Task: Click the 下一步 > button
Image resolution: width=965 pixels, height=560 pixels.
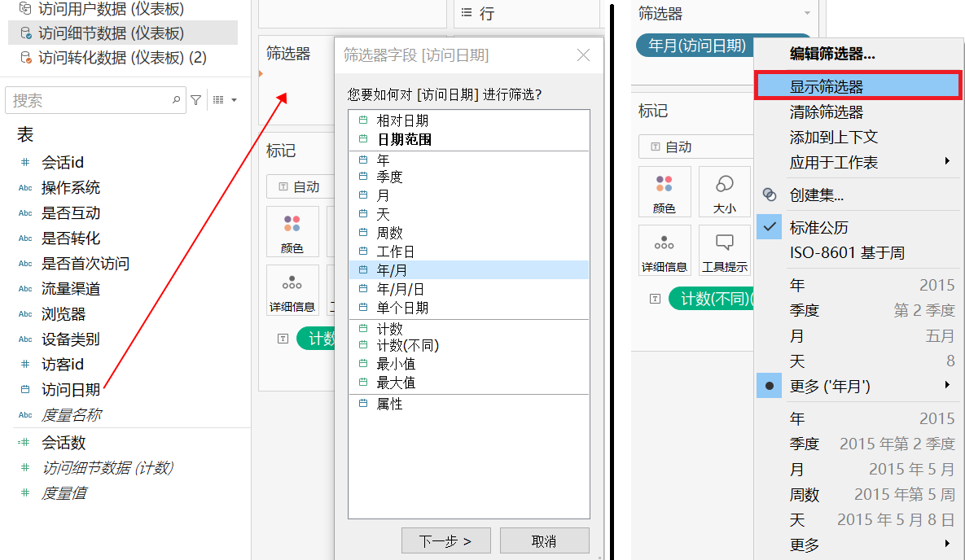Action: 445,541
